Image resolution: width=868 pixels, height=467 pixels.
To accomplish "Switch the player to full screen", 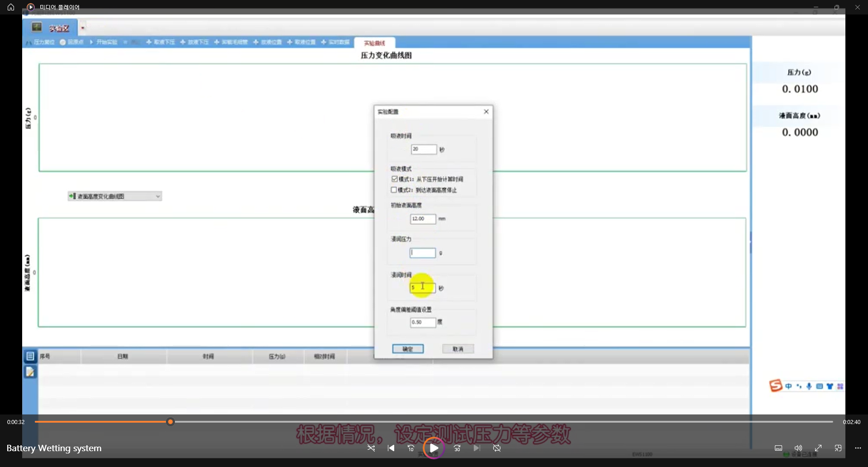I will tap(818, 448).
